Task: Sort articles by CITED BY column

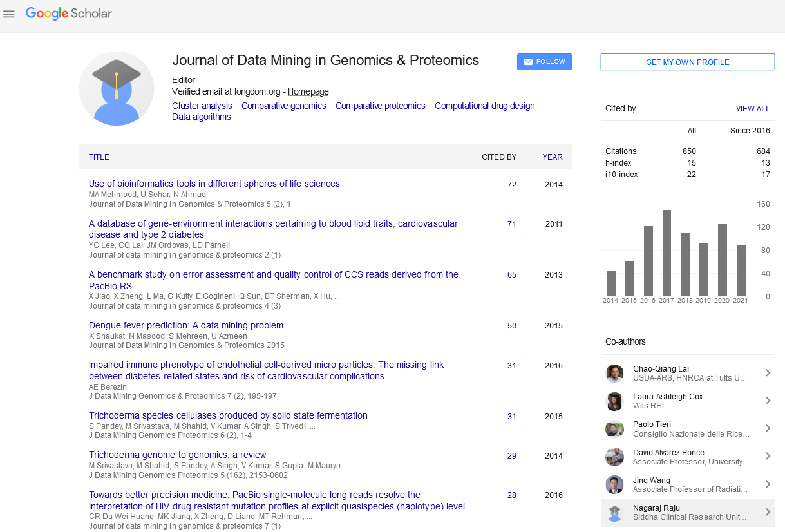Action: click(x=499, y=157)
